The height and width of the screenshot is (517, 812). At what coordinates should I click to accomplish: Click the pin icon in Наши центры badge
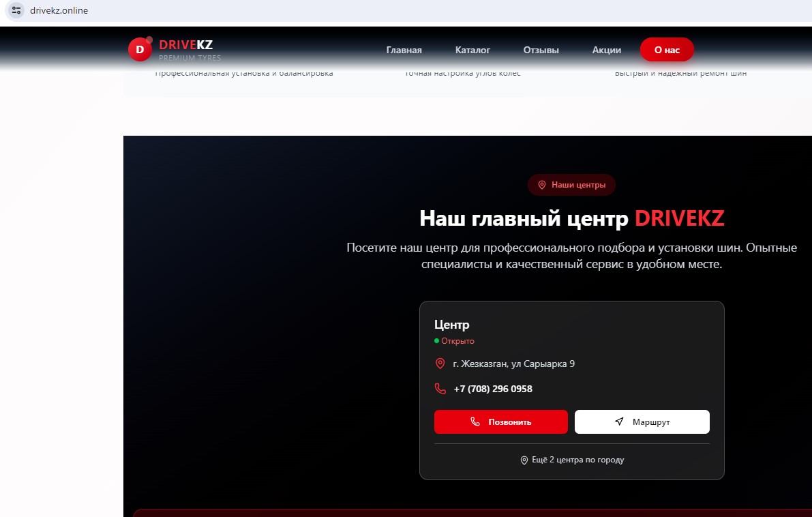[x=542, y=185]
